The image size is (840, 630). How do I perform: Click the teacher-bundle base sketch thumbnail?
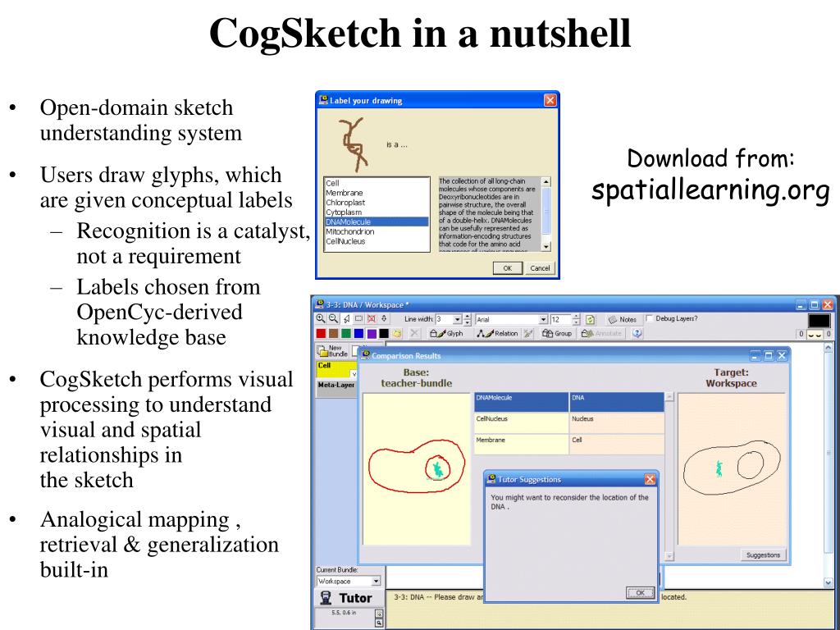(417, 469)
